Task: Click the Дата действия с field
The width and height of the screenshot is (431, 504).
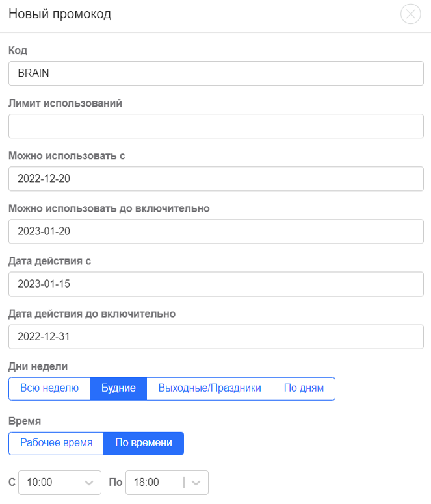Action: (x=216, y=284)
